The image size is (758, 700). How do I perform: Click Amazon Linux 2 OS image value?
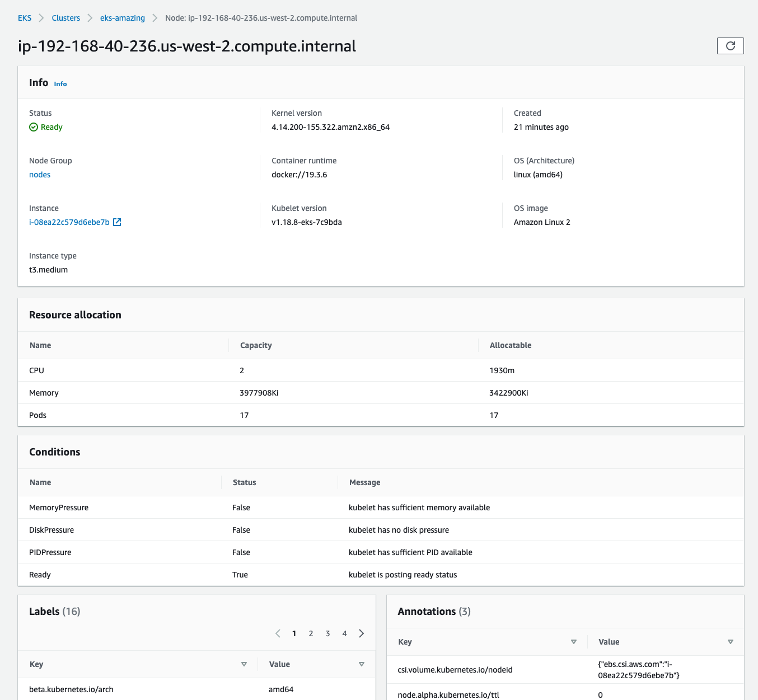pos(542,222)
